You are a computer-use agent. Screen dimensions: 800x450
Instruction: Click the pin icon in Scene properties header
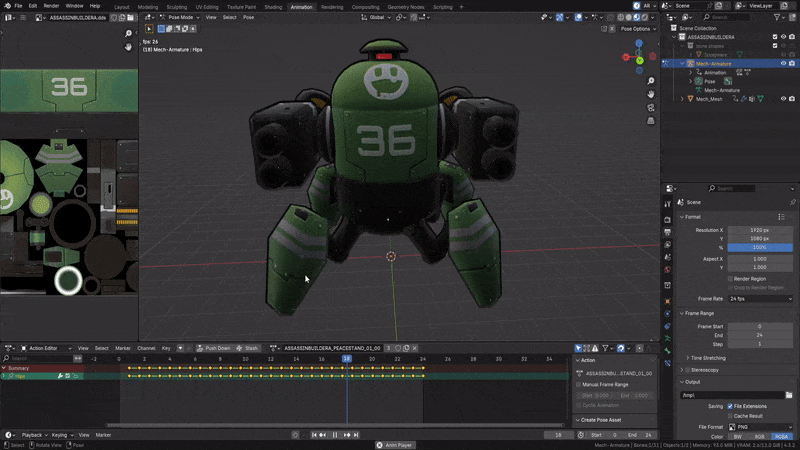792,202
